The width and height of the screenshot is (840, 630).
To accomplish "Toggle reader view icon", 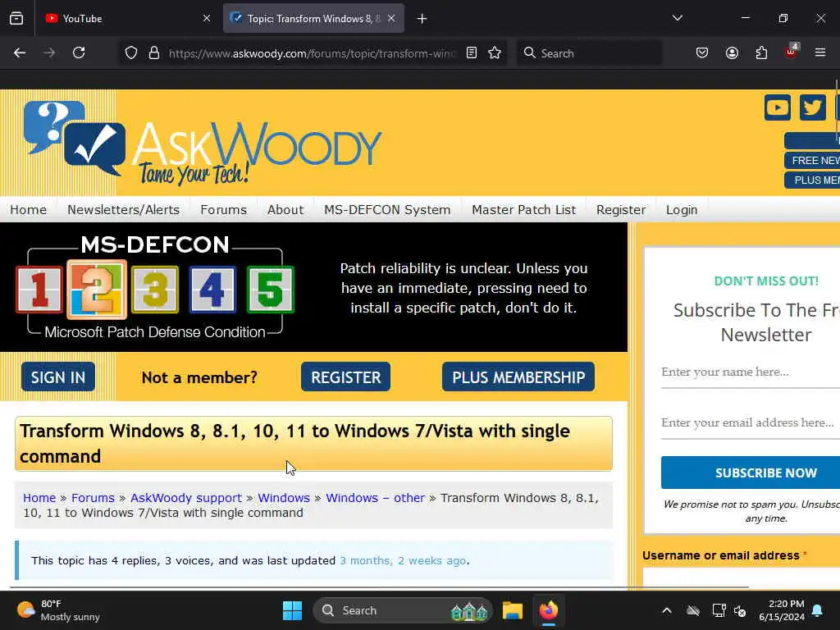I will point(472,52).
